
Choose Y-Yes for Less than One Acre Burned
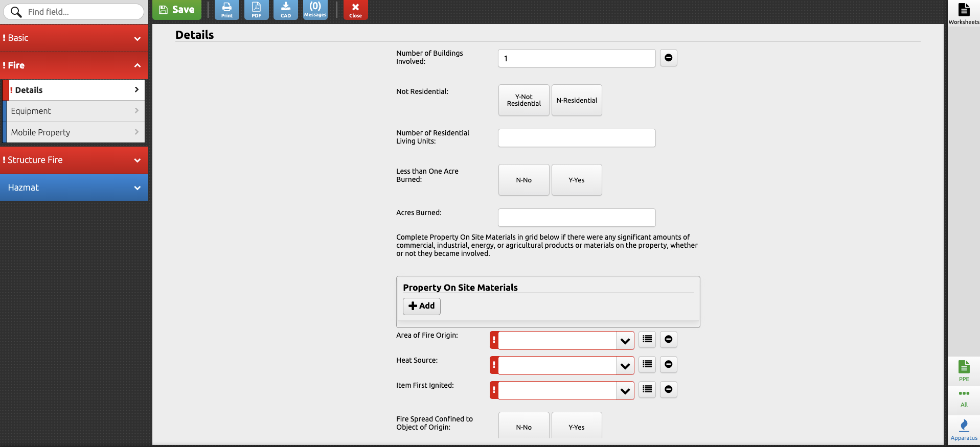click(577, 180)
